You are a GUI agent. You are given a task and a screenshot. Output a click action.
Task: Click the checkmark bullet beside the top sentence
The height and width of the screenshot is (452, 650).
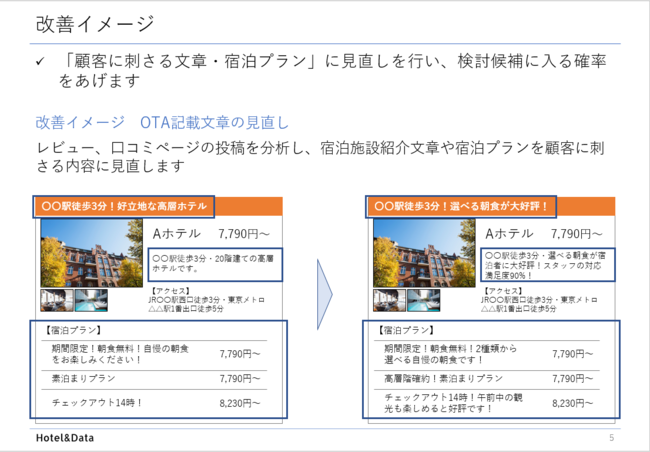point(40,62)
